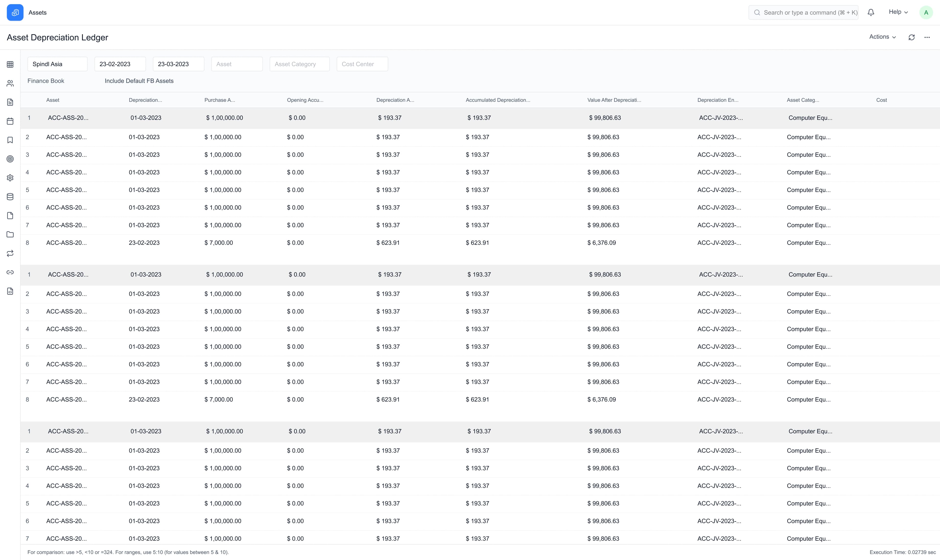Open the ACC-JV-2023 journal entry in row 1
The height and width of the screenshot is (560, 940).
click(721, 117)
